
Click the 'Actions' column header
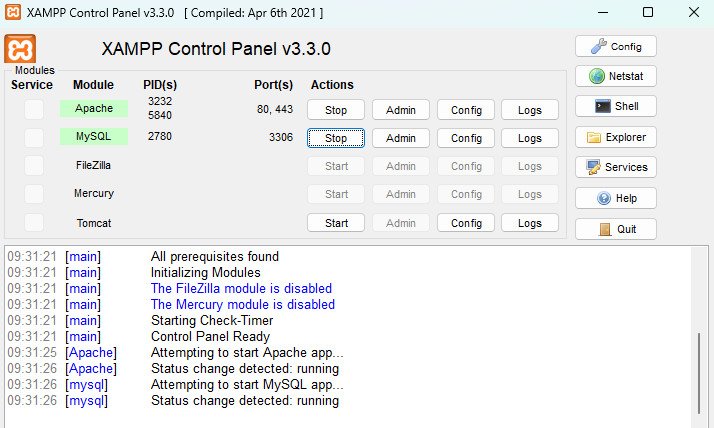[x=332, y=85]
